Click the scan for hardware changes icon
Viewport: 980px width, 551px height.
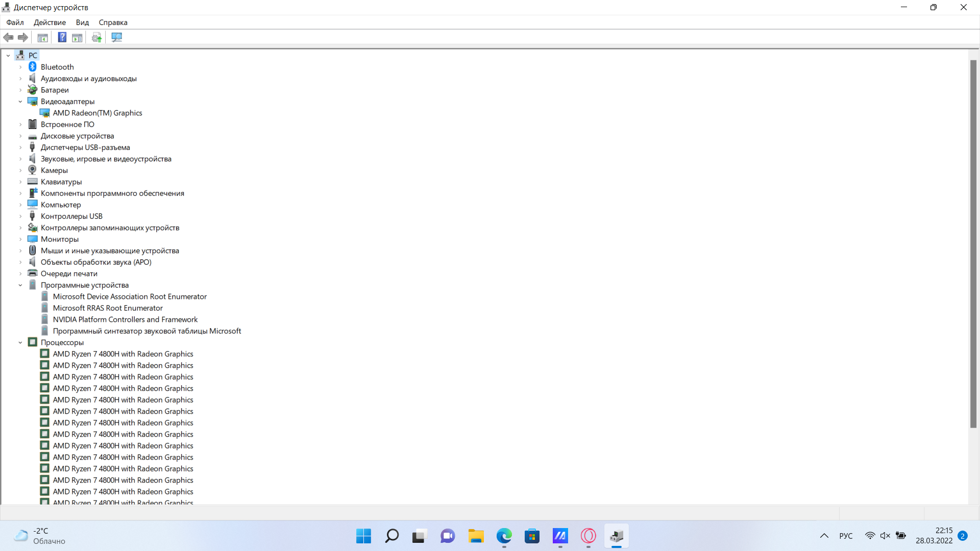pyautogui.click(x=116, y=37)
